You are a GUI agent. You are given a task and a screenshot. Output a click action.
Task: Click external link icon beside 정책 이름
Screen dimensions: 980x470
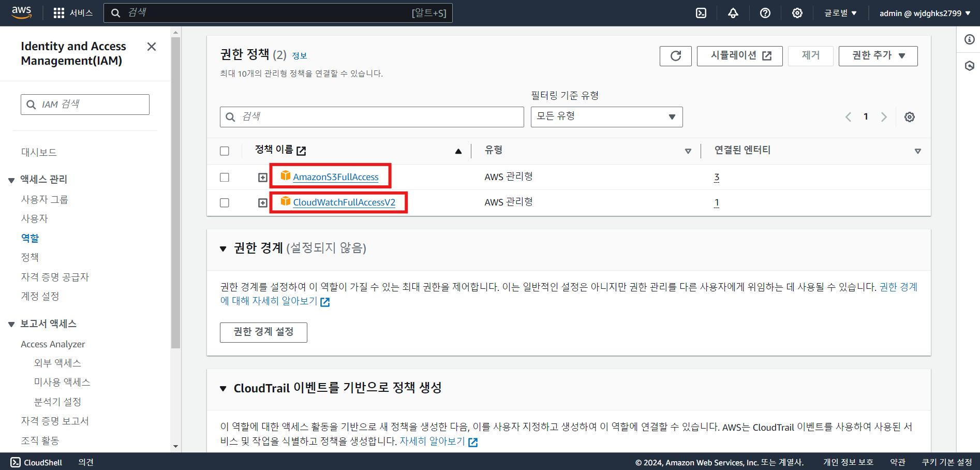pyautogui.click(x=301, y=151)
